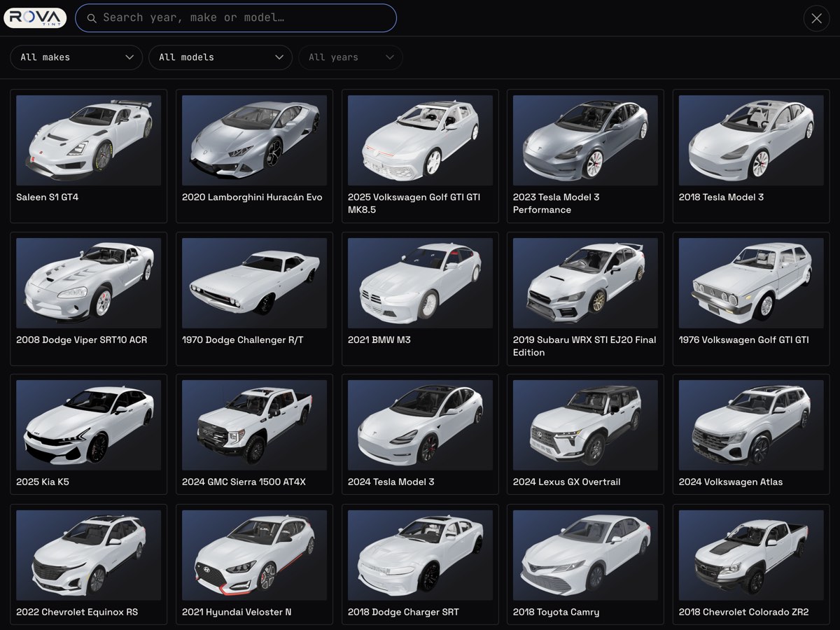
Task: Select the 2018 Chevrolet Colorado ZR2 thumbnail
Action: (x=751, y=555)
